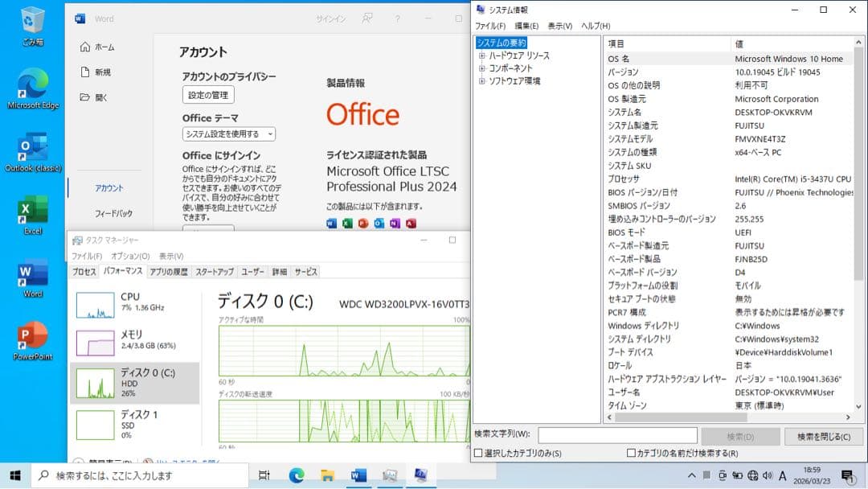868x489 pixels.
Task: Open 開く in Word sidebar
Action: coord(94,97)
